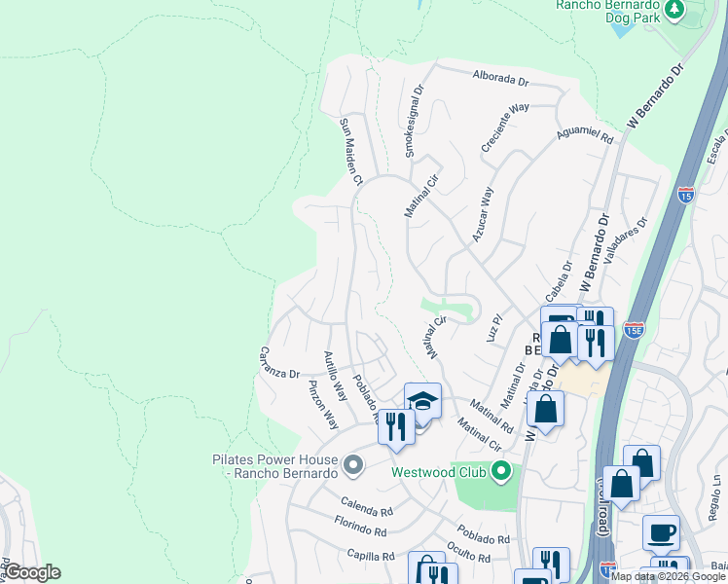Click the Oculto Rd street label
This screenshot has width=728, height=584.
pos(468,552)
